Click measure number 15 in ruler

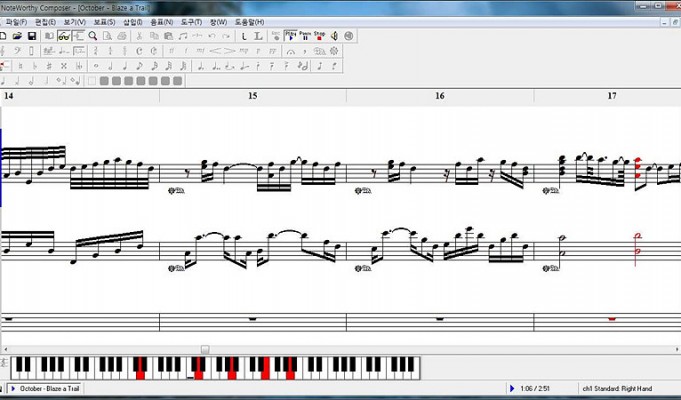pos(253,96)
